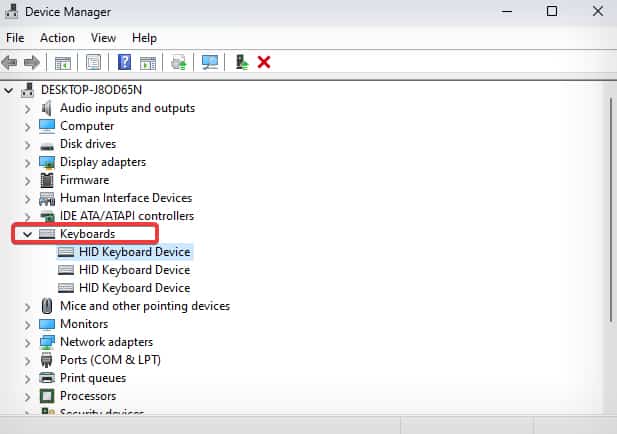Click Update device driver toolbar icon
The height and width of the screenshot is (434, 617).
pos(179,62)
